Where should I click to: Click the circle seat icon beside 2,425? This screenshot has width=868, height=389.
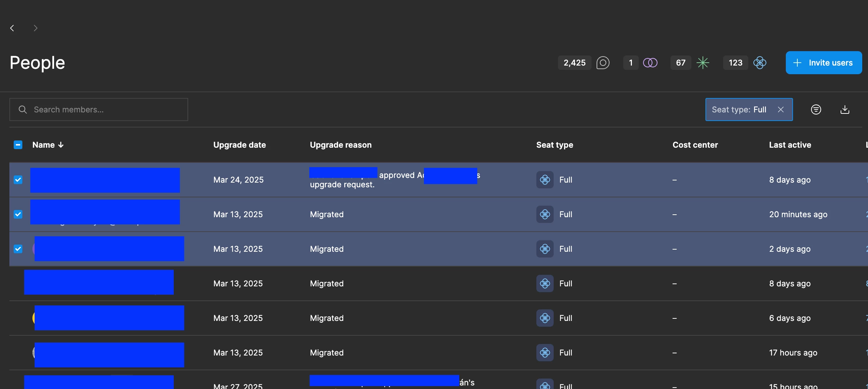point(603,63)
